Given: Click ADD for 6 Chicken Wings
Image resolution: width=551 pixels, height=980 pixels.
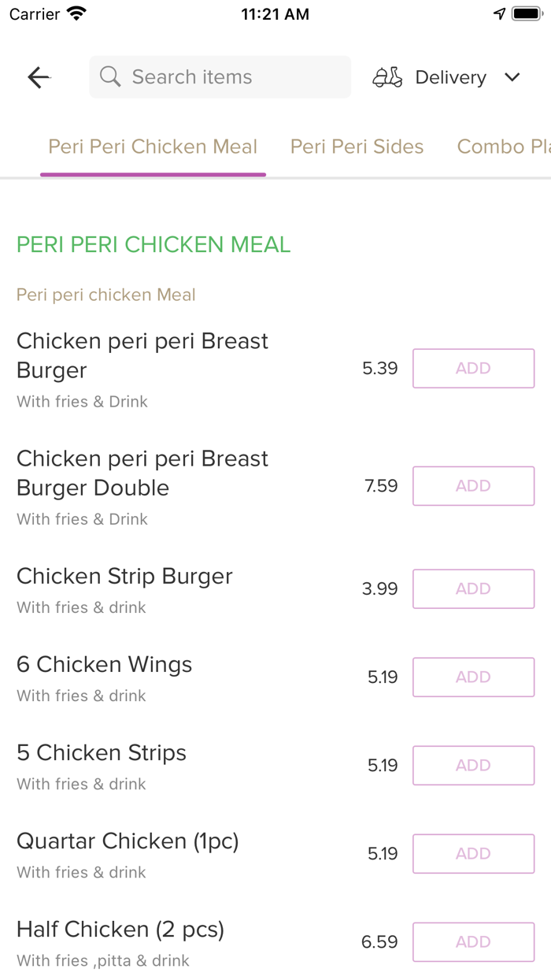Looking at the screenshot, I should coord(473,677).
